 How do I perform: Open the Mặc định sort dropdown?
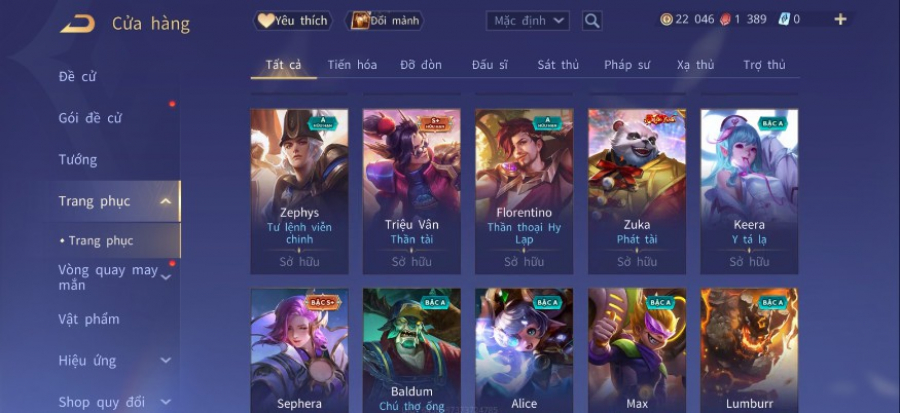527,21
